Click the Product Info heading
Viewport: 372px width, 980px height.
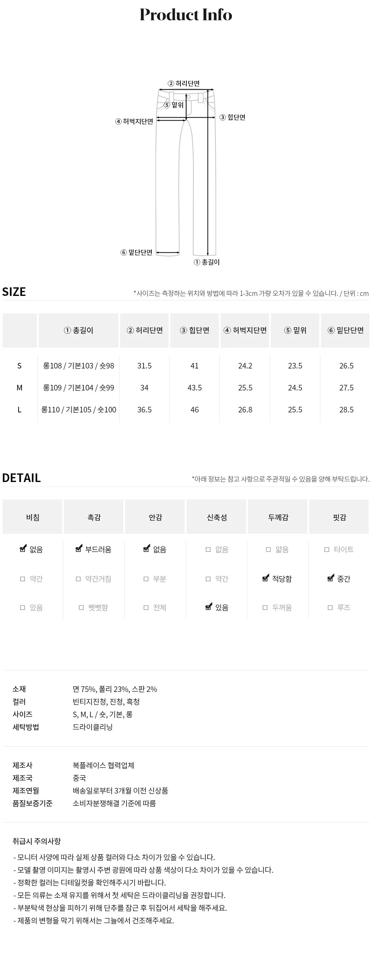pyautogui.click(x=186, y=15)
